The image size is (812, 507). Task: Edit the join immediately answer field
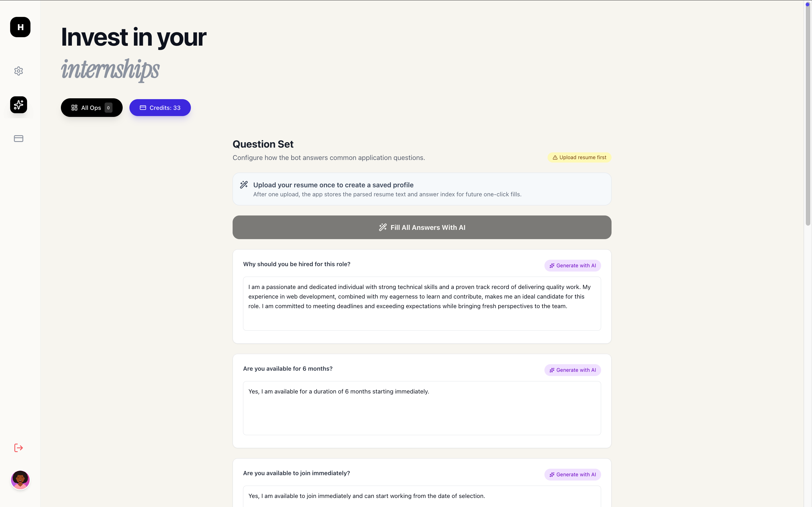[x=422, y=497]
